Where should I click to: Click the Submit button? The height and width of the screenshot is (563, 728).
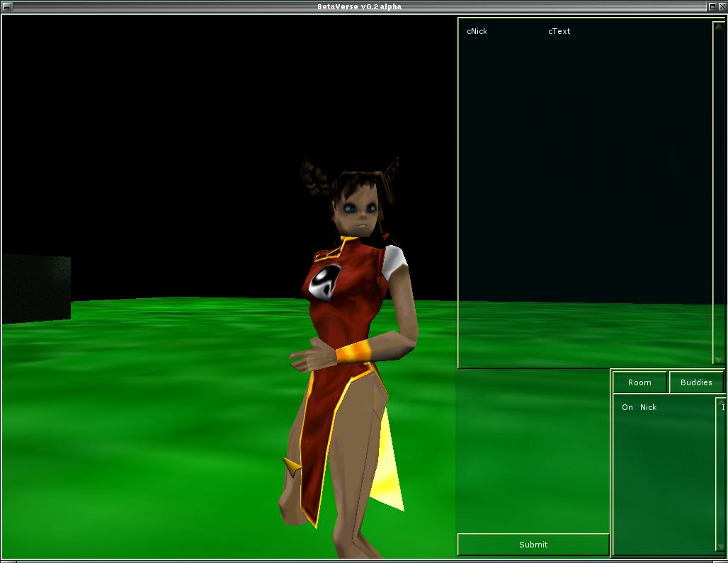[533, 545]
